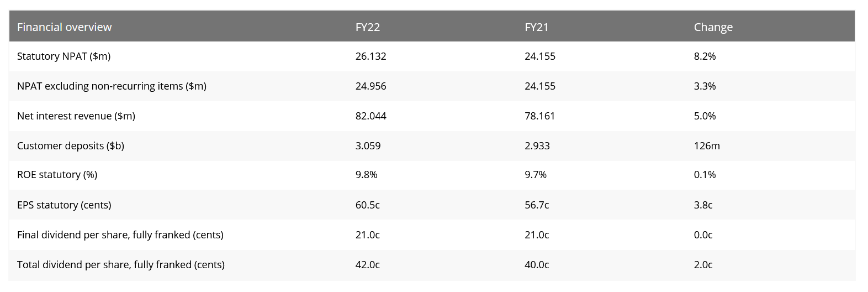Select the FY22 Statutory NPAT value 26.132

pos(371,56)
